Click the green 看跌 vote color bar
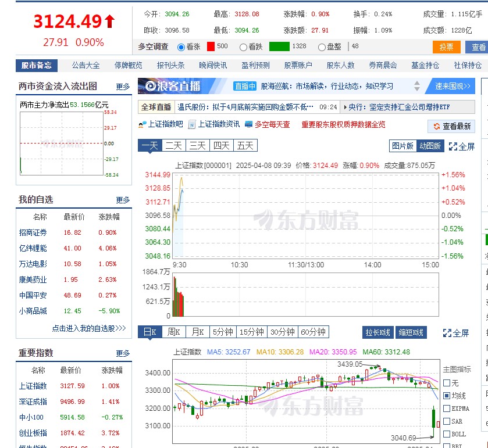The height and width of the screenshot is (448, 488). (279, 46)
